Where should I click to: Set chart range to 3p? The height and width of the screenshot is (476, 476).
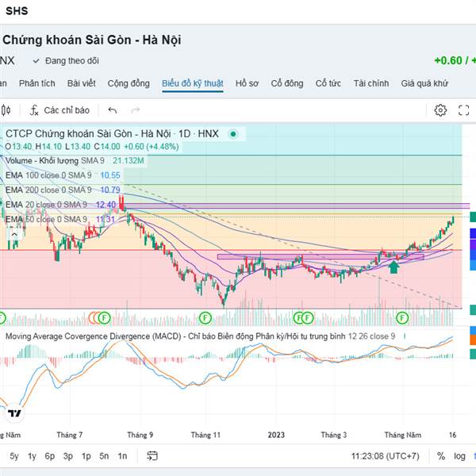click(68, 456)
